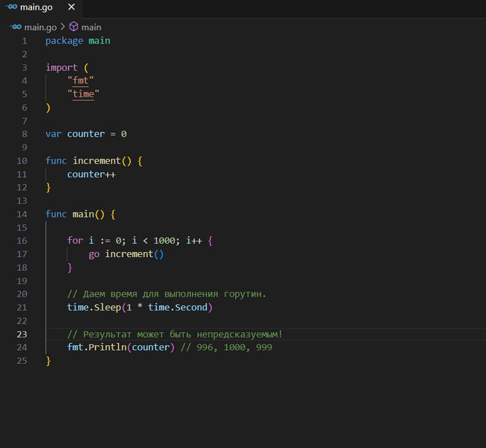Click the underlined "time" import string
This screenshot has width=486, height=448.
click(x=83, y=94)
